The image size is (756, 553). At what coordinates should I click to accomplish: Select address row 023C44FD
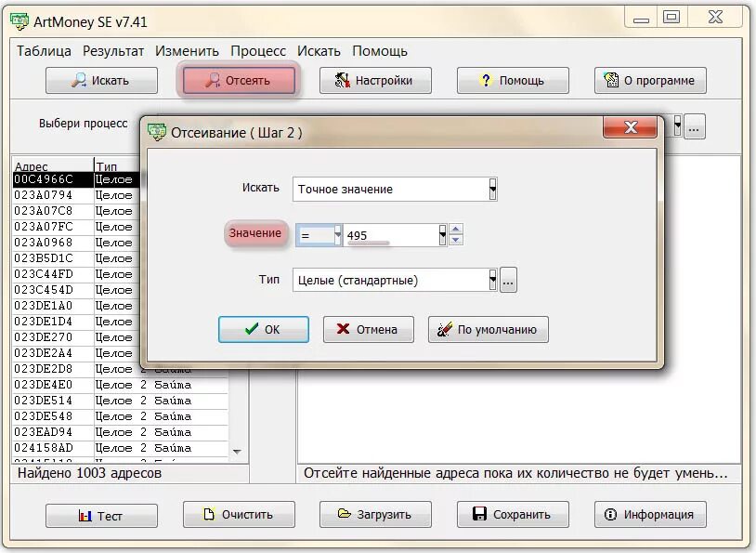tap(76, 274)
